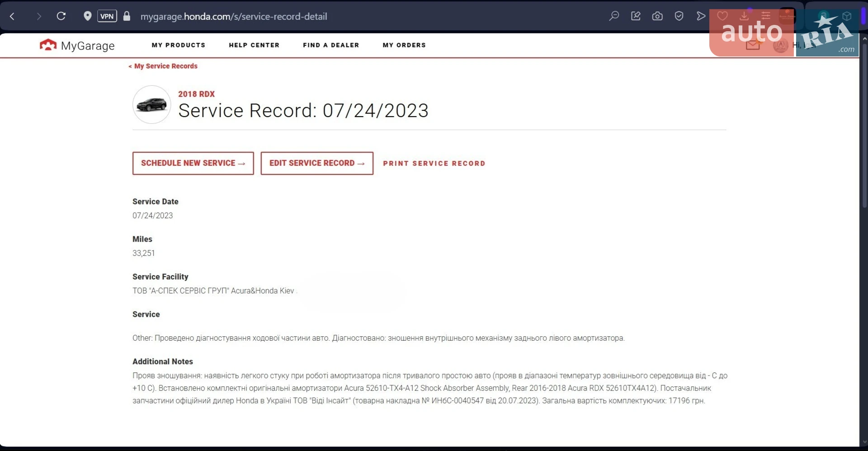Open the HELP CENTER menu
The width and height of the screenshot is (868, 451).
coord(254,45)
